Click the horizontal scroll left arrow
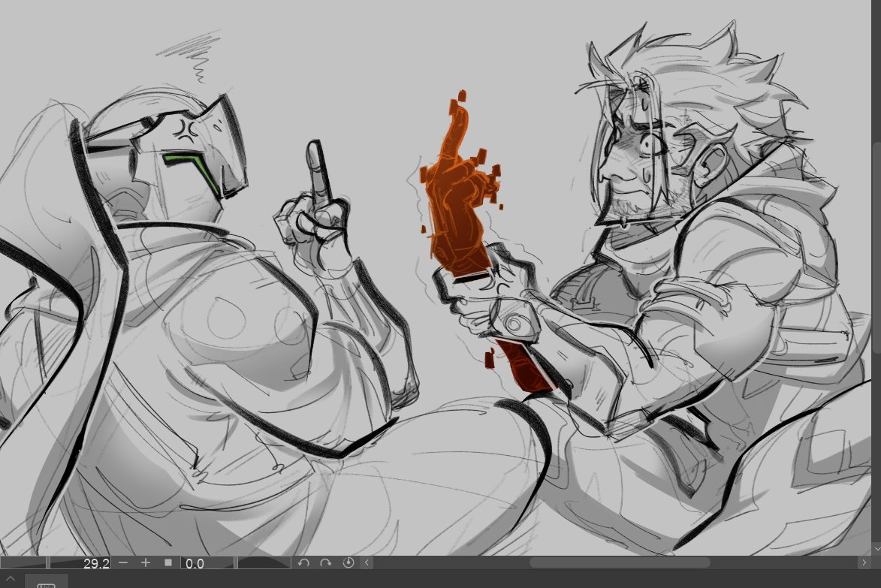 [x=367, y=562]
